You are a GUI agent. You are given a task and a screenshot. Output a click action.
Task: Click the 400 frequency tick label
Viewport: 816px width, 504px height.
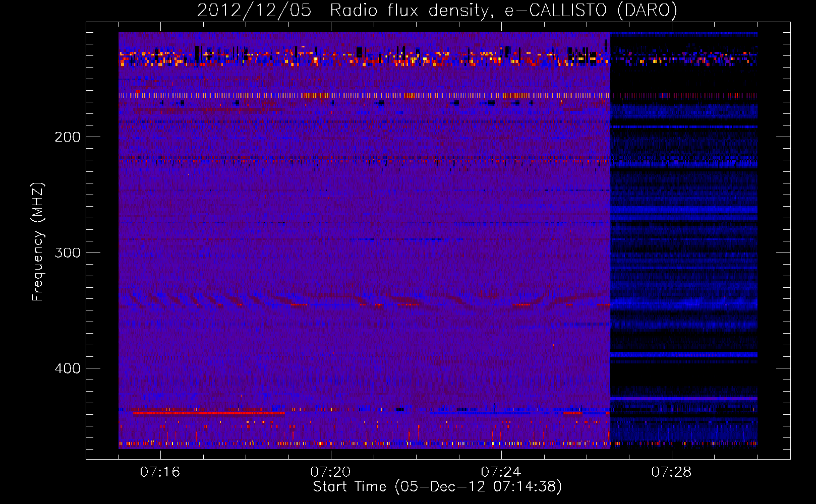pos(68,368)
